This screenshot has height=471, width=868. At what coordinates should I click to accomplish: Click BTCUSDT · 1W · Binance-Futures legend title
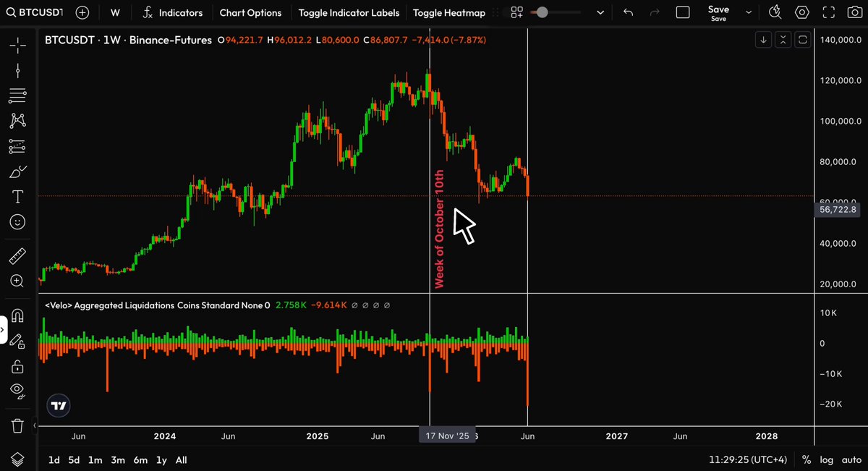point(129,41)
